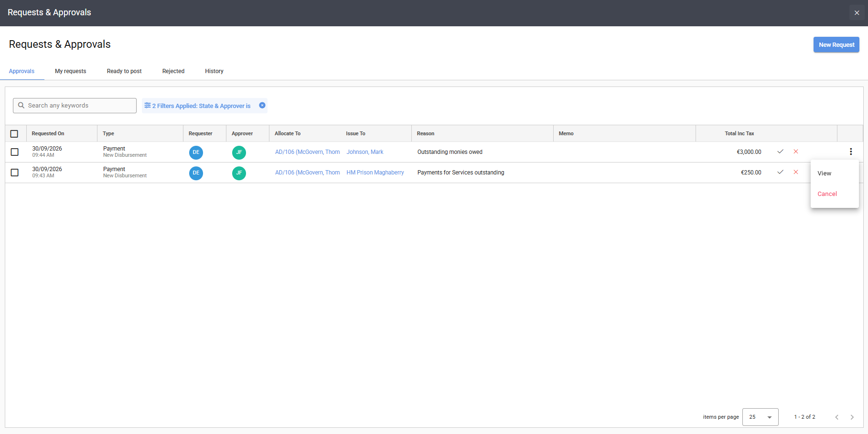Click DE requester avatar in HM Prison row

click(196, 173)
